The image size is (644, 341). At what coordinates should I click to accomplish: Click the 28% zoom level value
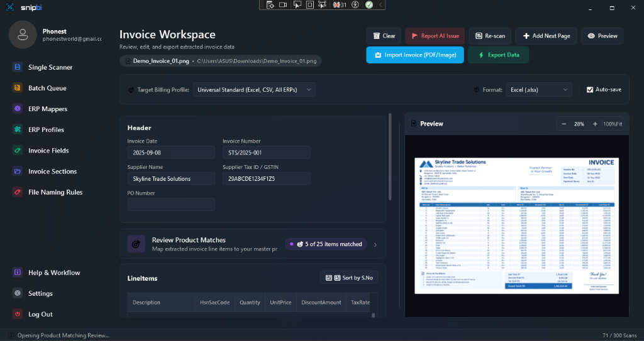579,124
